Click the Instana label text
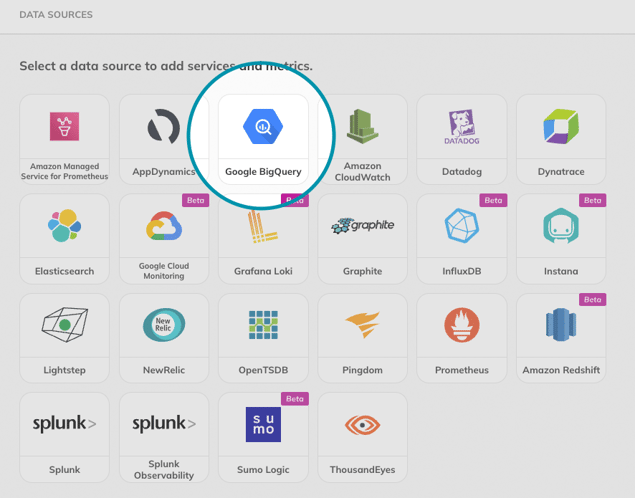 point(561,271)
